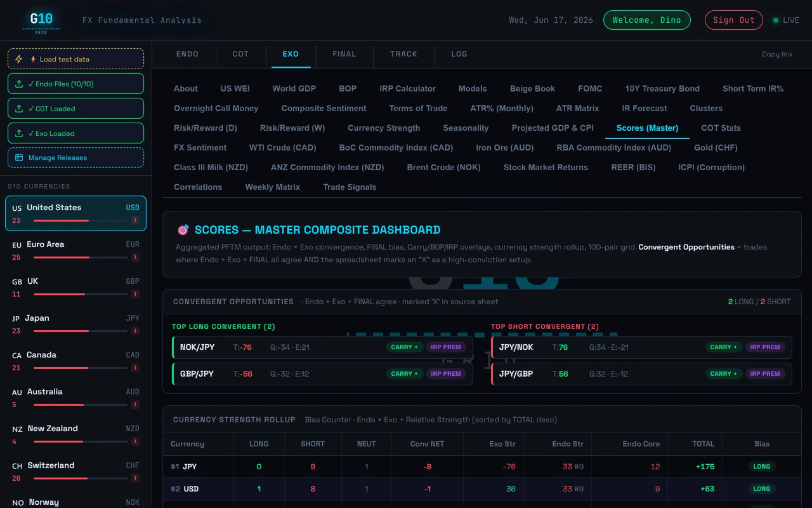Screen dimensions: 812x508
Task: Click the Load test data button
Action: (75, 59)
